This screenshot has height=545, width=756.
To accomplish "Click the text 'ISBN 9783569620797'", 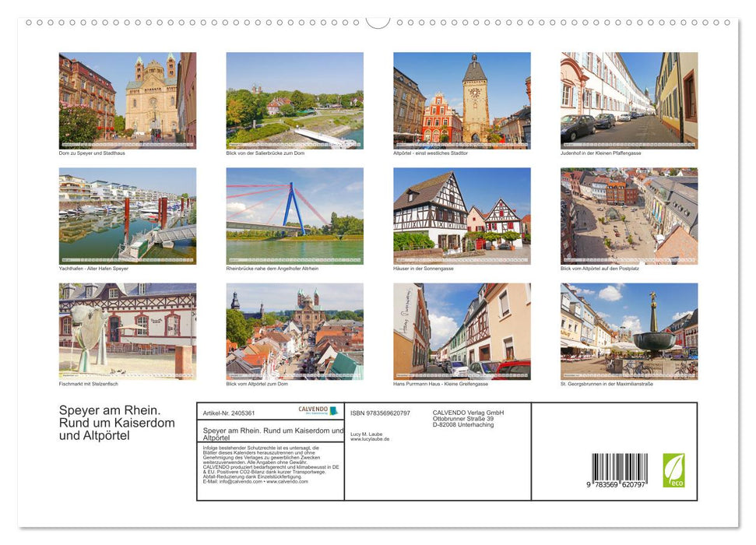I will click(x=381, y=413).
